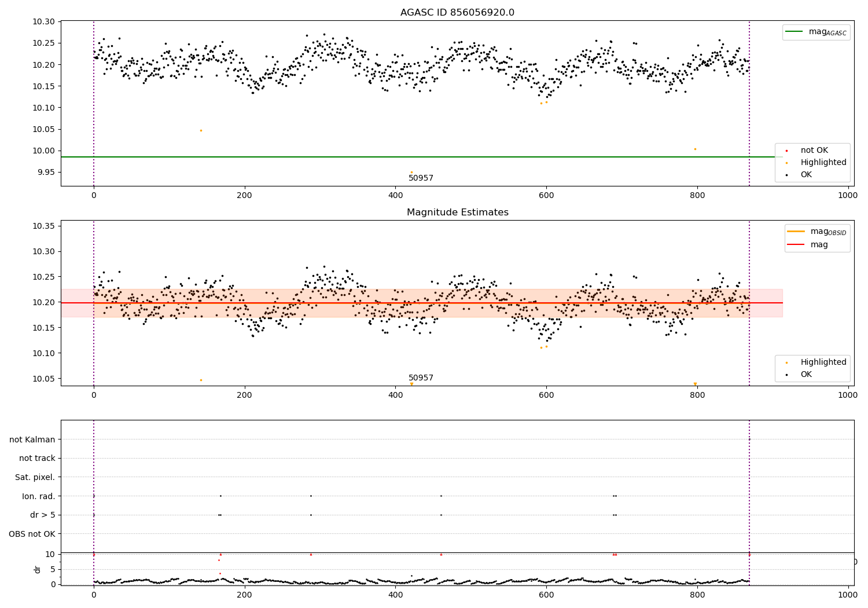Click the 'dr > 5' axis label
Image resolution: width=868 pixels, height=608 pixels.
43,515
